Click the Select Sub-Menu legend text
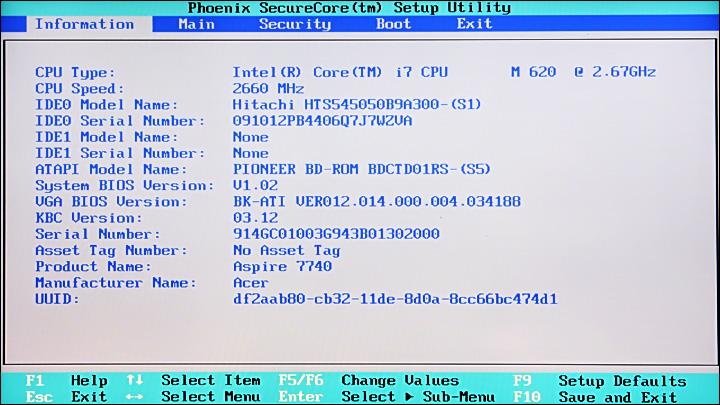 coord(418,396)
